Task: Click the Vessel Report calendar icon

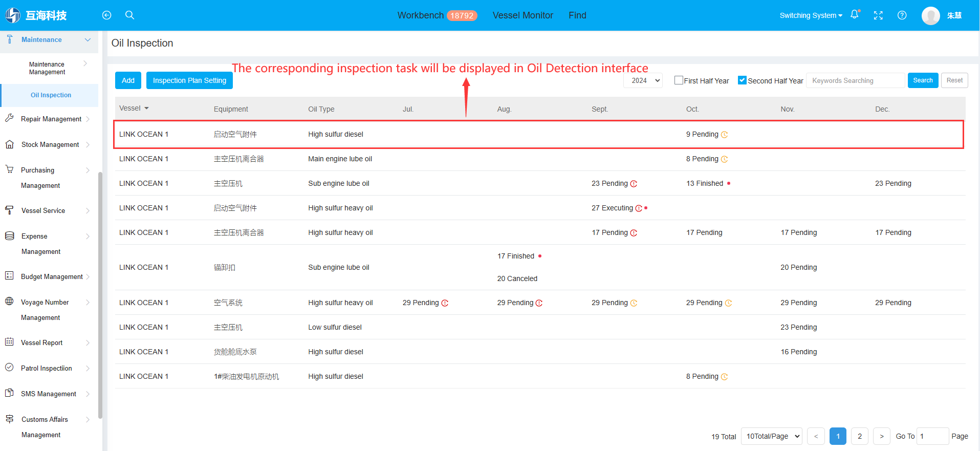Action: [x=9, y=341]
